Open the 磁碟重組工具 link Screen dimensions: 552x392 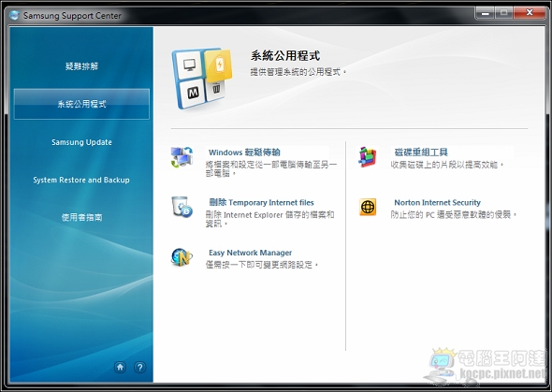pyautogui.click(x=421, y=152)
